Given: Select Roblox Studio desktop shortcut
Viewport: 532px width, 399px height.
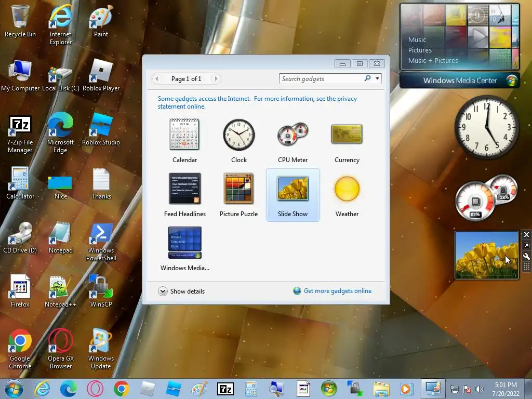Looking at the screenshot, I should (x=101, y=129).
